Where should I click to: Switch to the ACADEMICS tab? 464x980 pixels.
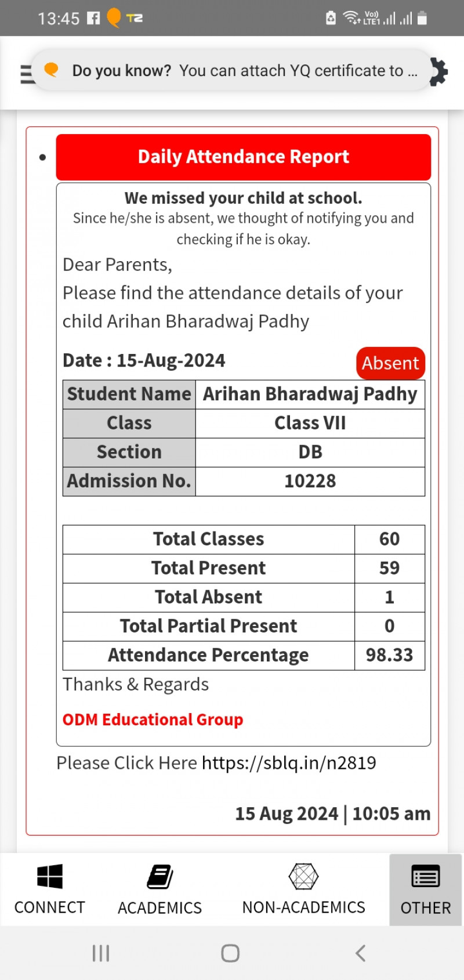pos(160,907)
